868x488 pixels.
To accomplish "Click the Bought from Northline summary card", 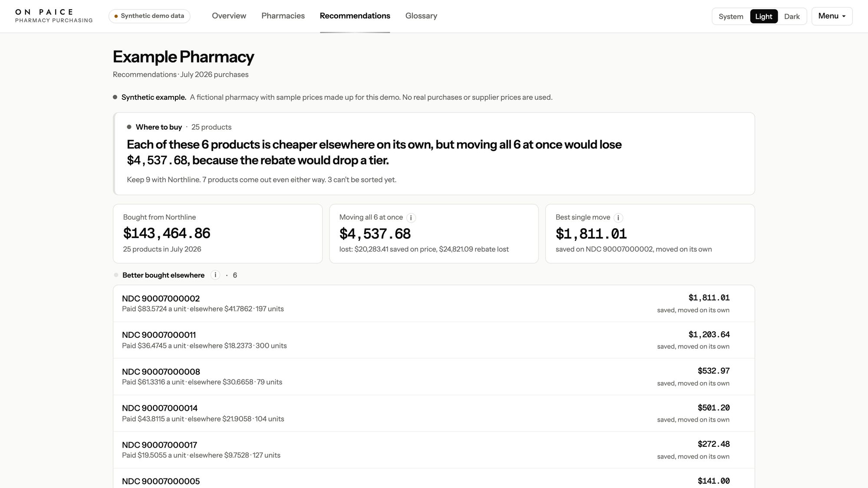I will 217,233.
